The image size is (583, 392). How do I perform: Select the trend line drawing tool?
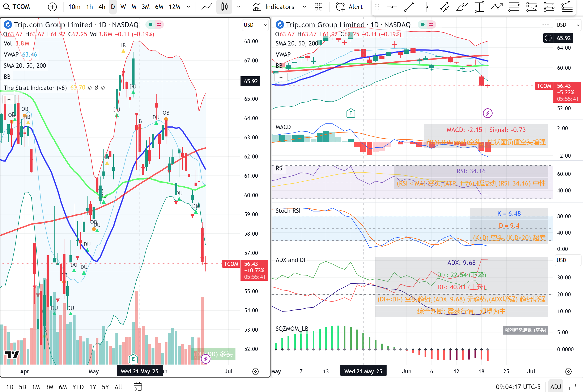[x=409, y=7]
